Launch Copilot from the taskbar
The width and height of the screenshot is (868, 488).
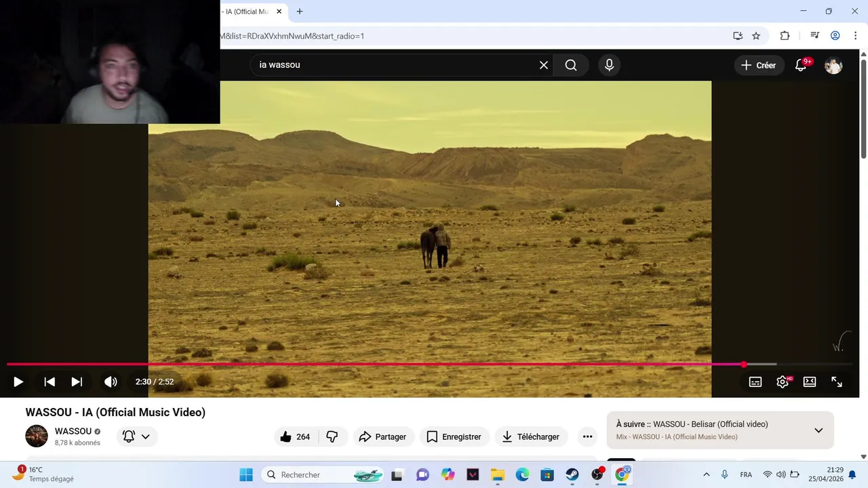point(448,475)
